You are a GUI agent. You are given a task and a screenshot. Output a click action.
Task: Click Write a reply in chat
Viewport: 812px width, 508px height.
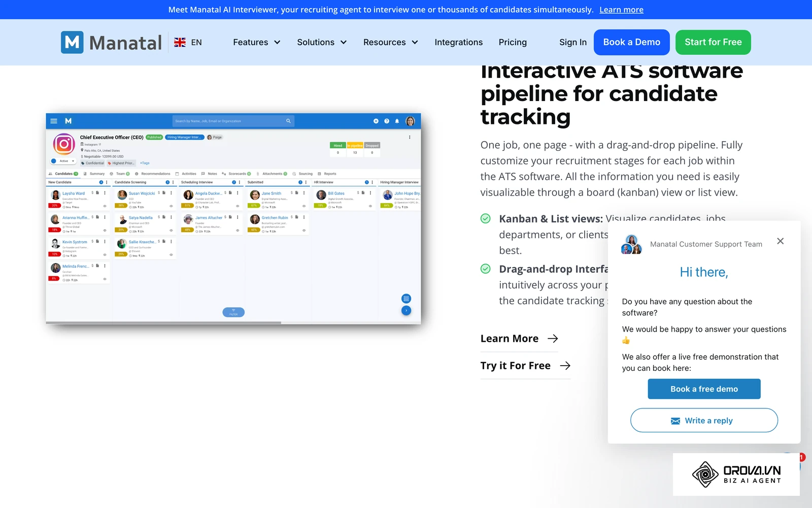[x=704, y=420]
